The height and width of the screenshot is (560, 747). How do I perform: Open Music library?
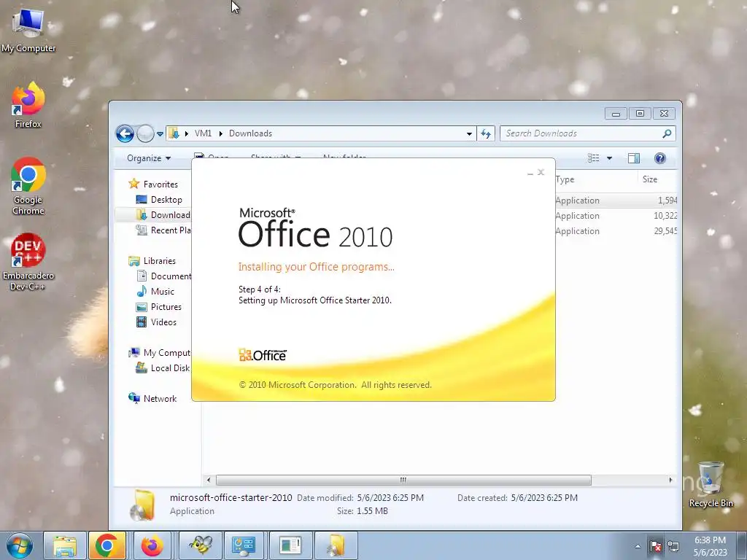pyautogui.click(x=162, y=292)
